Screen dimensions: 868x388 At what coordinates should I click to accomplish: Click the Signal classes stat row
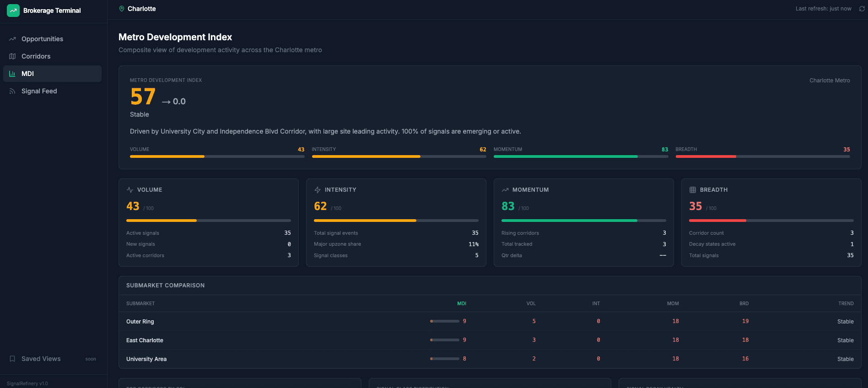[x=396, y=255]
